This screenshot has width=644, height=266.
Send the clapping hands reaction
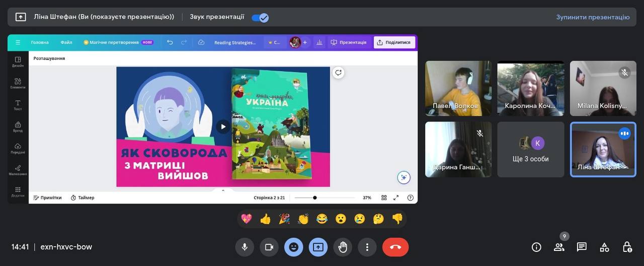pyautogui.click(x=303, y=219)
